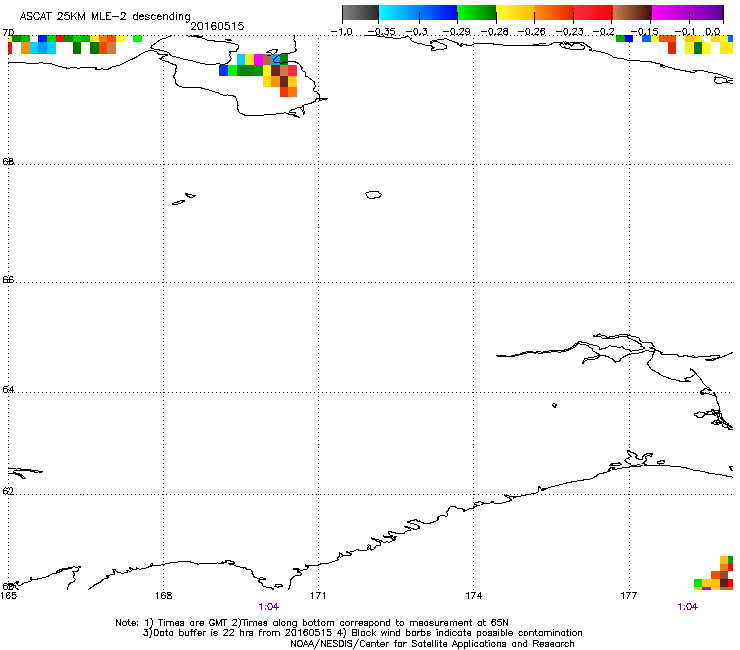
Task: Click the longitude label '171'
Action: [x=318, y=596]
